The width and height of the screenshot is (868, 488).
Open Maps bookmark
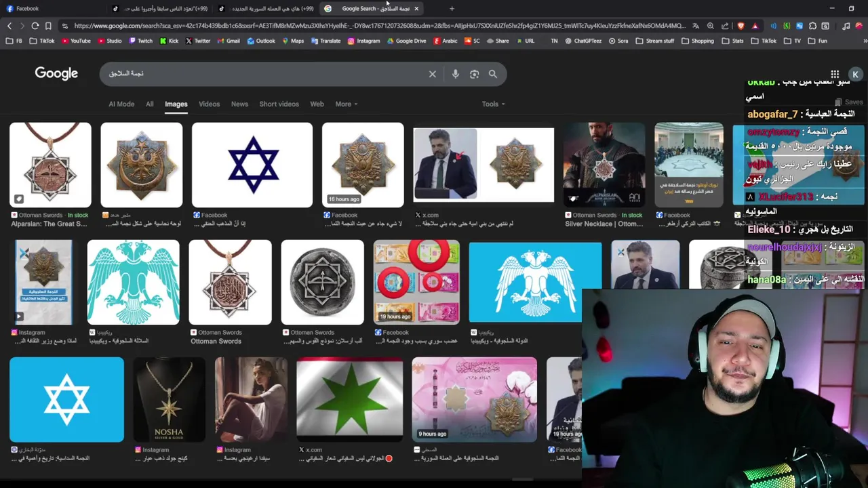point(293,41)
